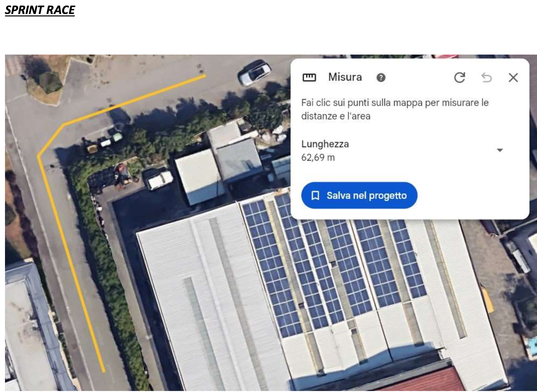This screenshot has width=537, height=392.
Task: Click the yellow path's upper right endpoint
Action: click(205, 76)
